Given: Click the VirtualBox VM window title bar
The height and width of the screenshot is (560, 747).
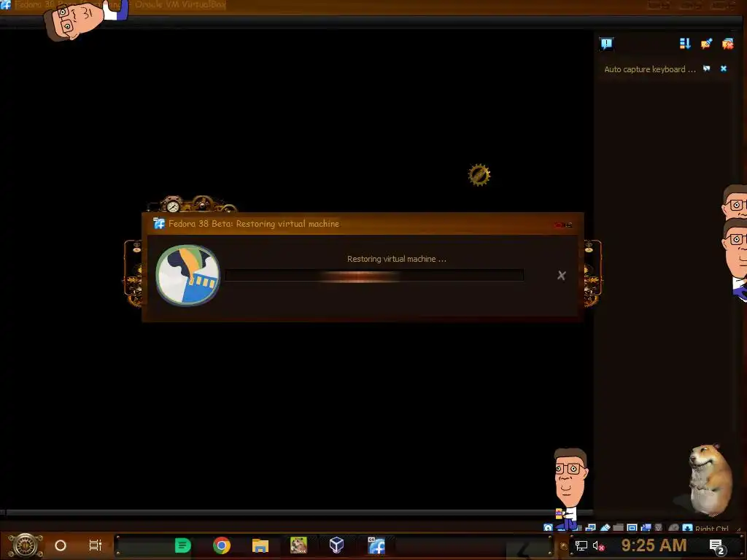Looking at the screenshot, I should pos(373,5).
